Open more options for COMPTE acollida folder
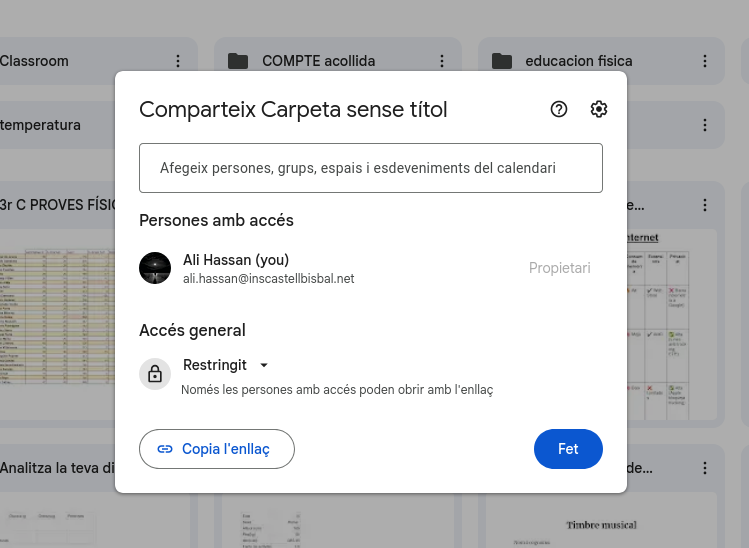The height and width of the screenshot is (548, 749). (x=442, y=61)
